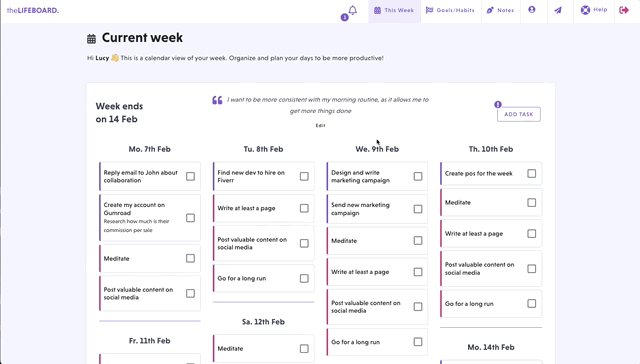The image size is (640, 364).
Task: Click the Help lifebuoy icon
Action: (585, 10)
